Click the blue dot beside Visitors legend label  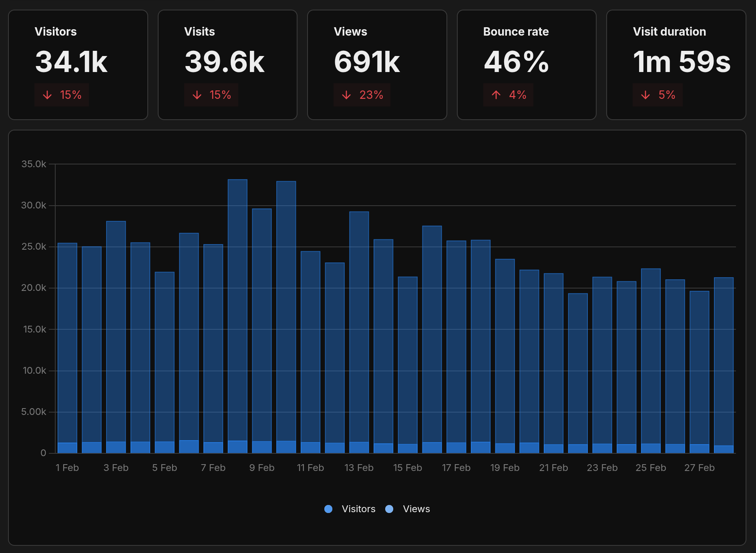(328, 509)
